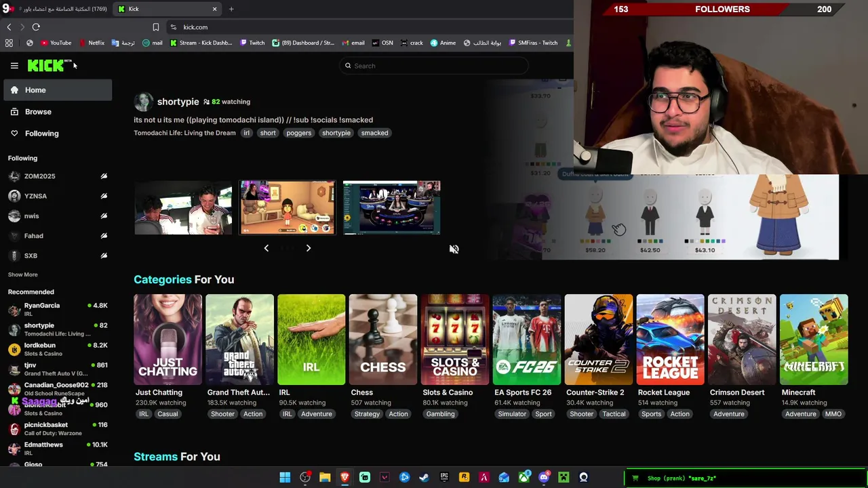868x488 pixels.
Task: Open the Windows Start menu
Action: click(285, 478)
